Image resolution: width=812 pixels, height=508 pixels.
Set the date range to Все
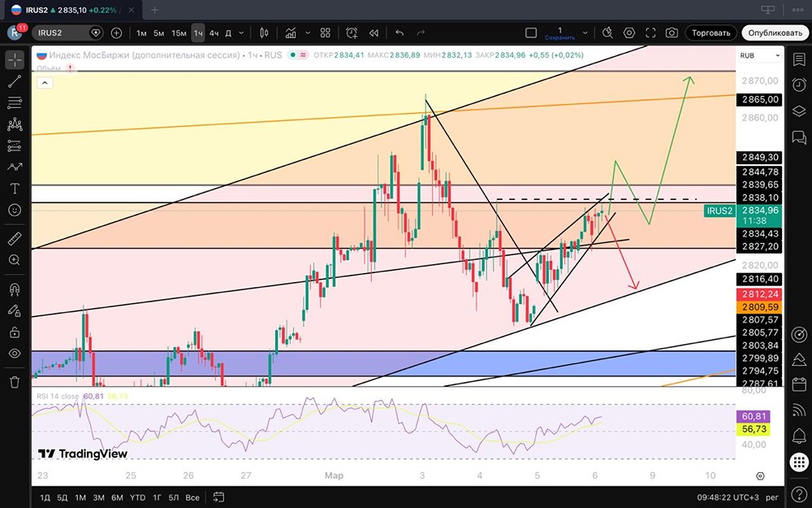coord(192,497)
